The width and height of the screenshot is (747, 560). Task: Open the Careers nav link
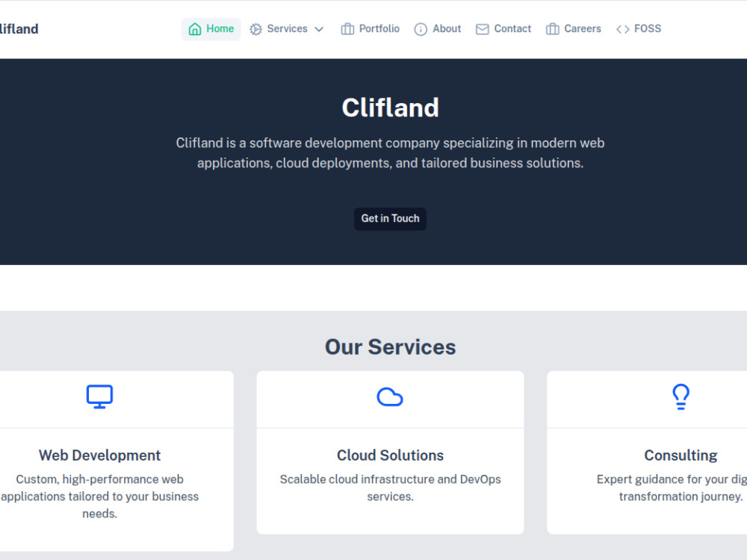pyautogui.click(x=573, y=28)
